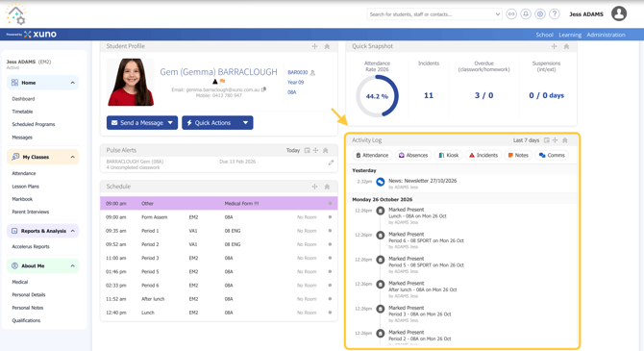644x351 pixels.
Task: Open the School menu
Action: pos(544,35)
